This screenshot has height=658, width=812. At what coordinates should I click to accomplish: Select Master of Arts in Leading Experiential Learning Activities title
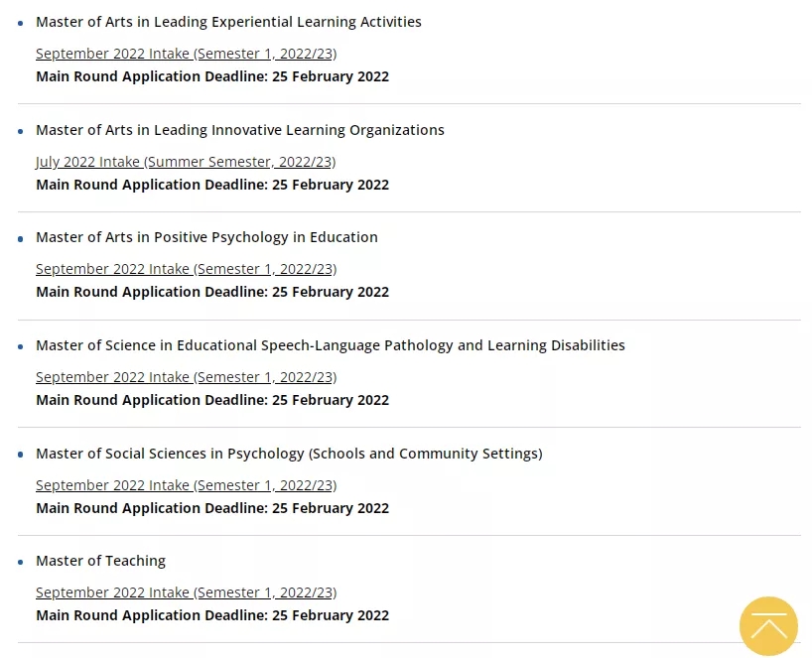click(228, 22)
